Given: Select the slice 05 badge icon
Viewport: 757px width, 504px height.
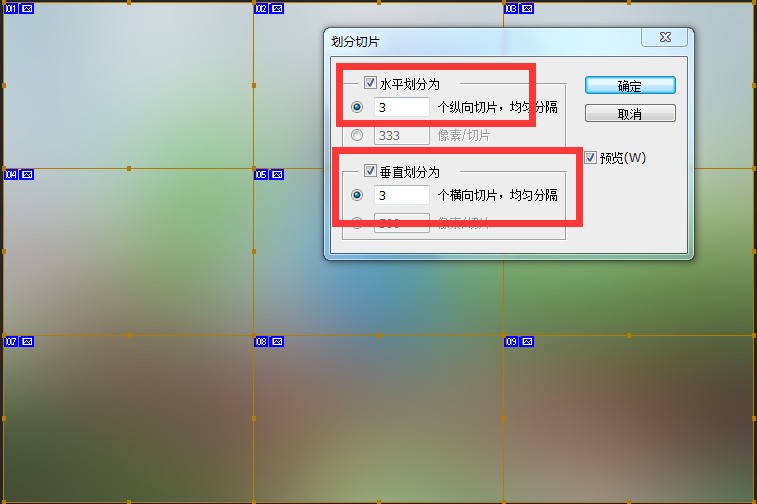Looking at the screenshot, I should pos(268,175).
